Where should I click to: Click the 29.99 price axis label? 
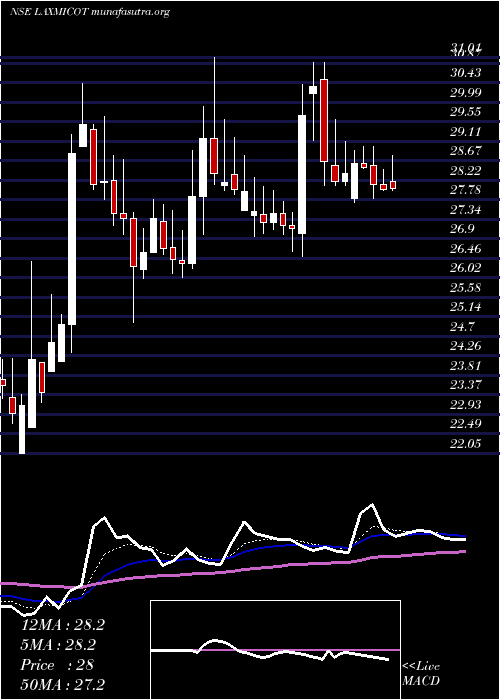pyautogui.click(x=467, y=92)
